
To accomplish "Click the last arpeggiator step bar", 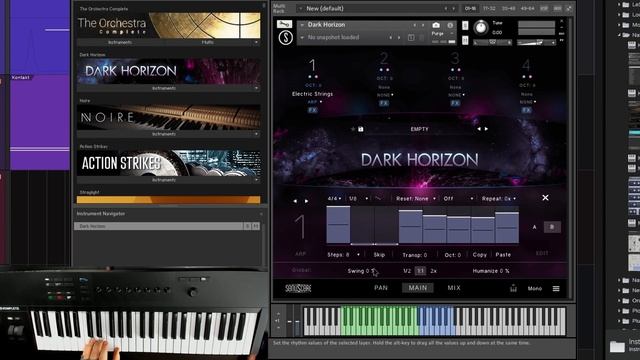I will (507, 227).
